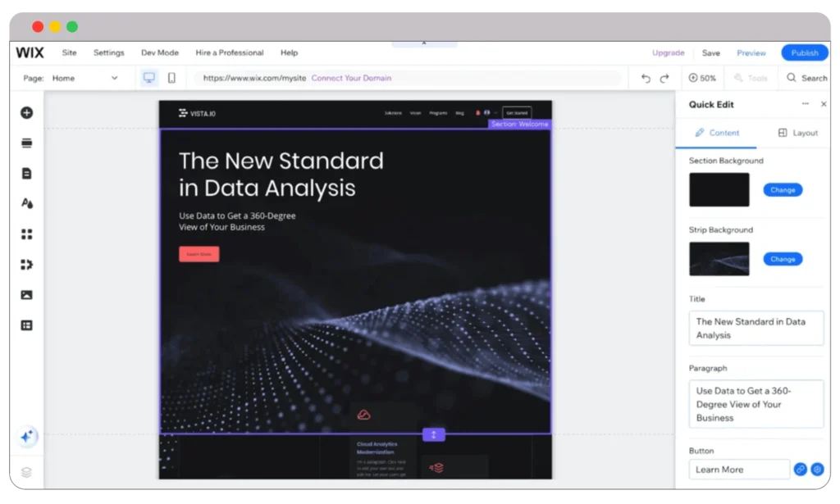Image resolution: width=840 pixels, height=504 pixels.
Task: Open the 50% zoom control
Action: pos(702,79)
